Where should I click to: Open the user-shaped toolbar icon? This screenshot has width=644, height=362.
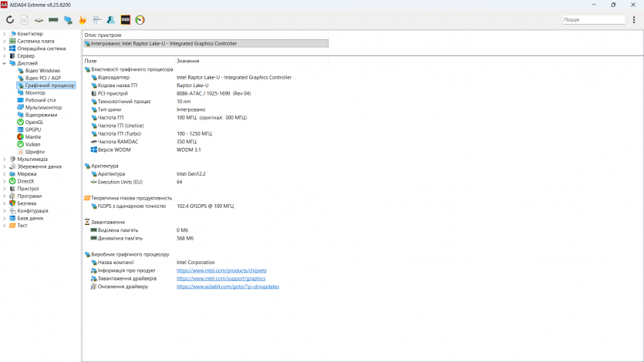pyautogui.click(x=111, y=19)
